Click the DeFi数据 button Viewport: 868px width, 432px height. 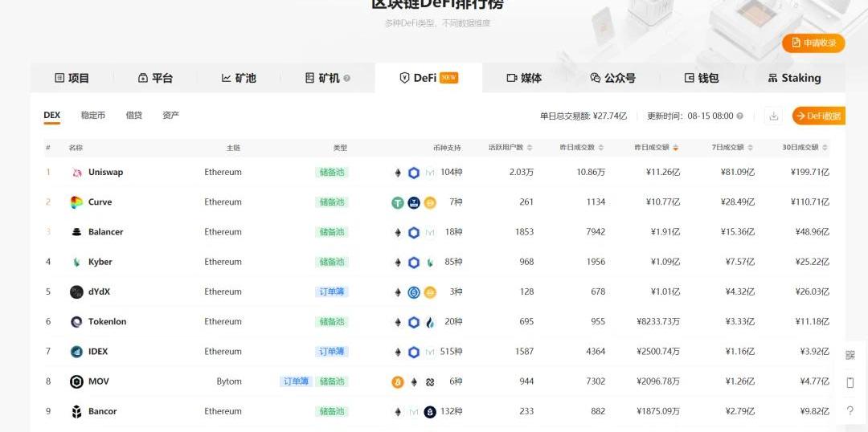coord(818,116)
